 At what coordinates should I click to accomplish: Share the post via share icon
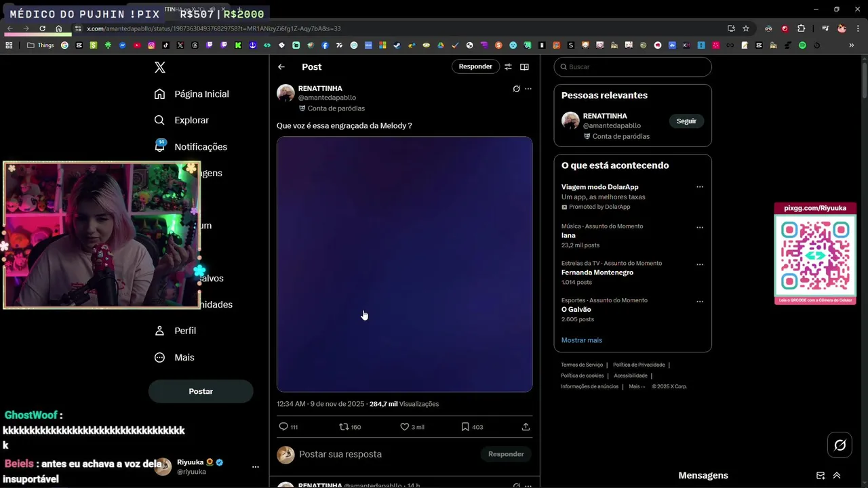526,427
